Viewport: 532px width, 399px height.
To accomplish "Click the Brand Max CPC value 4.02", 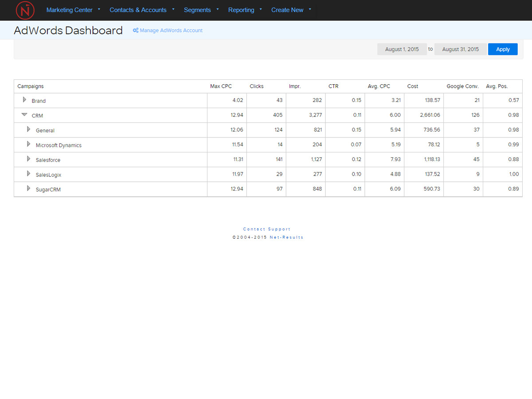I will [x=238, y=100].
